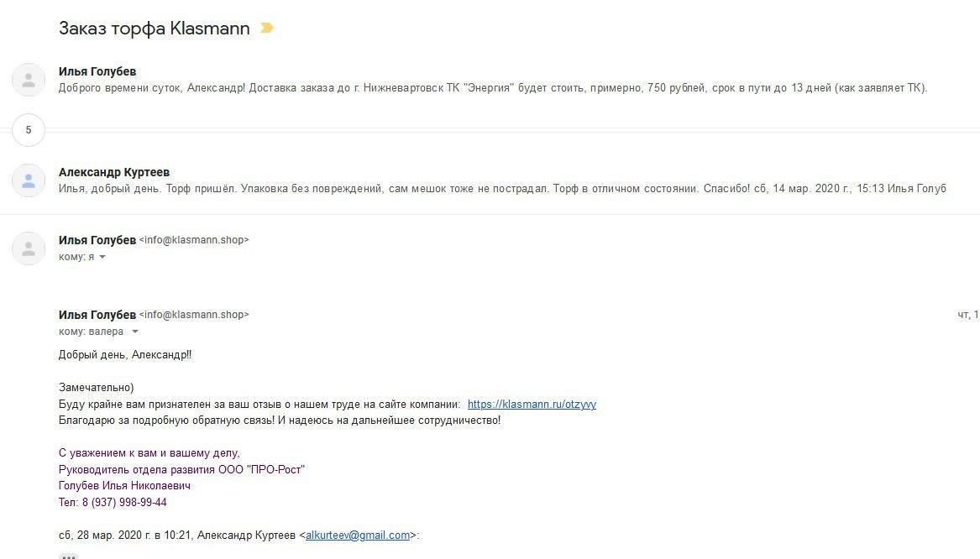
Task: Click the "чт" date at the message's right edge
Action: (x=967, y=315)
